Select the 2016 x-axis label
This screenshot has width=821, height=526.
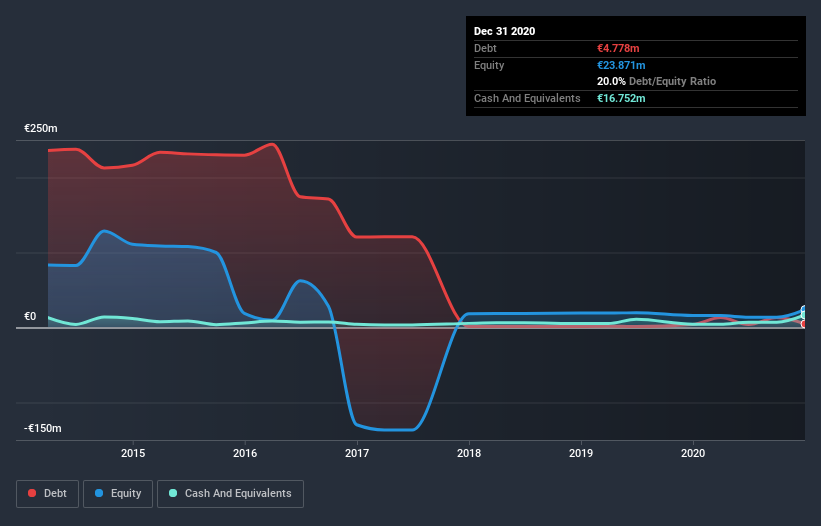(x=245, y=453)
